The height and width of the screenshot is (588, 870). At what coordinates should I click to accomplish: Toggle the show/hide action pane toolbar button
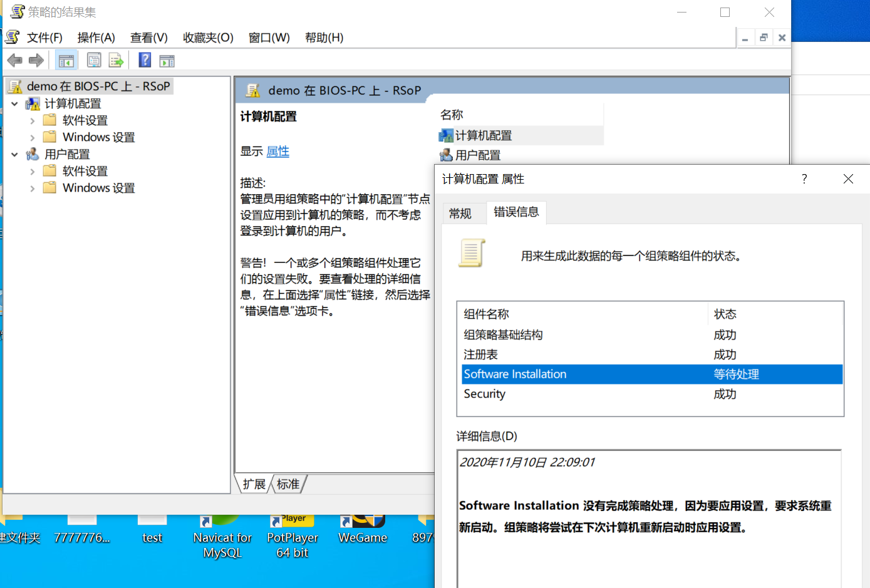[167, 60]
